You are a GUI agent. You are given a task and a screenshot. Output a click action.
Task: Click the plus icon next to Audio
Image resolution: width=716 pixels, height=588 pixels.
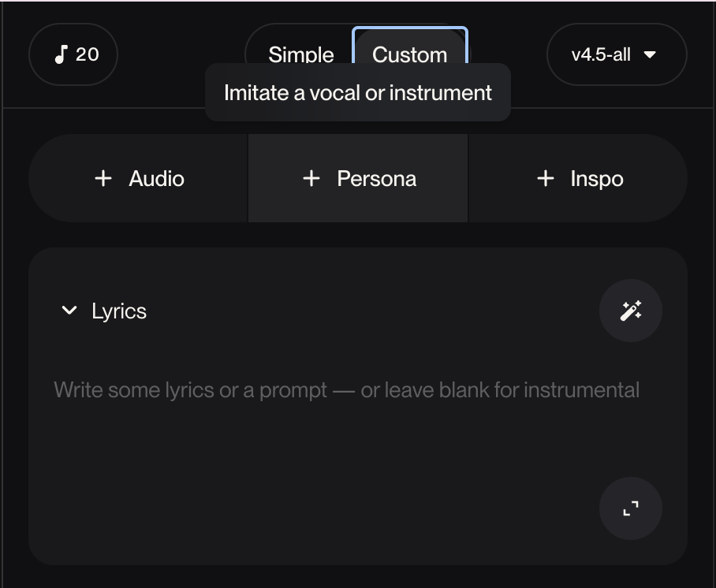pyautogui.click(x=103, y=178)
